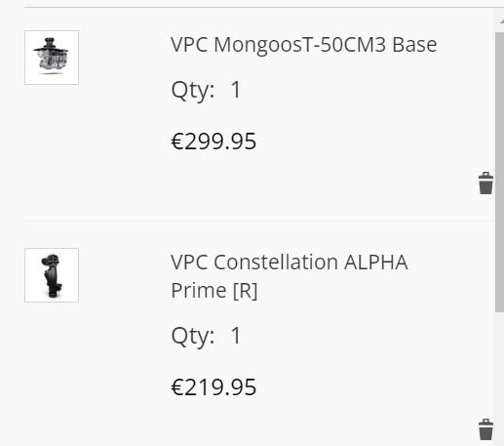
Task: Click the €219.95 price text
Action: [x=213, y=387]
